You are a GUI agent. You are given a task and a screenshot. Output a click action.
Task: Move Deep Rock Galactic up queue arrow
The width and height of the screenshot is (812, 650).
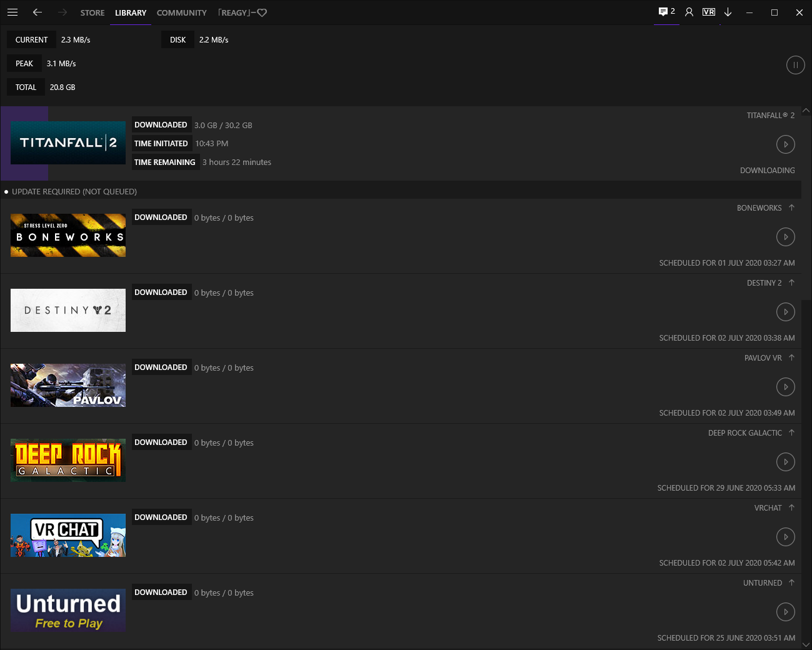click(791, 432)
